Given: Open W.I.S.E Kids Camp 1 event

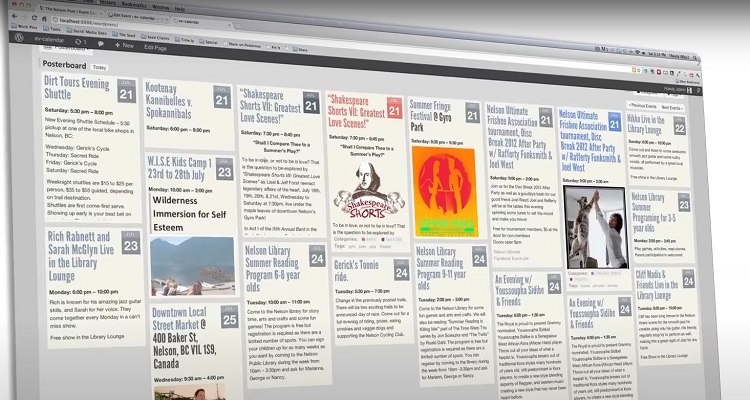Looking at the screenshot, I should 179,167.
